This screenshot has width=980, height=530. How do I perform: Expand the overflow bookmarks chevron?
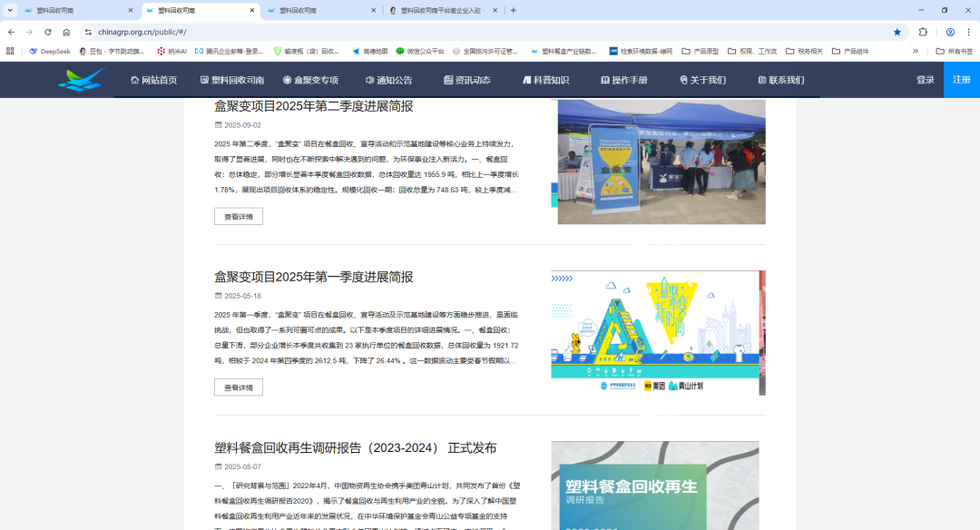coord(916,51)
